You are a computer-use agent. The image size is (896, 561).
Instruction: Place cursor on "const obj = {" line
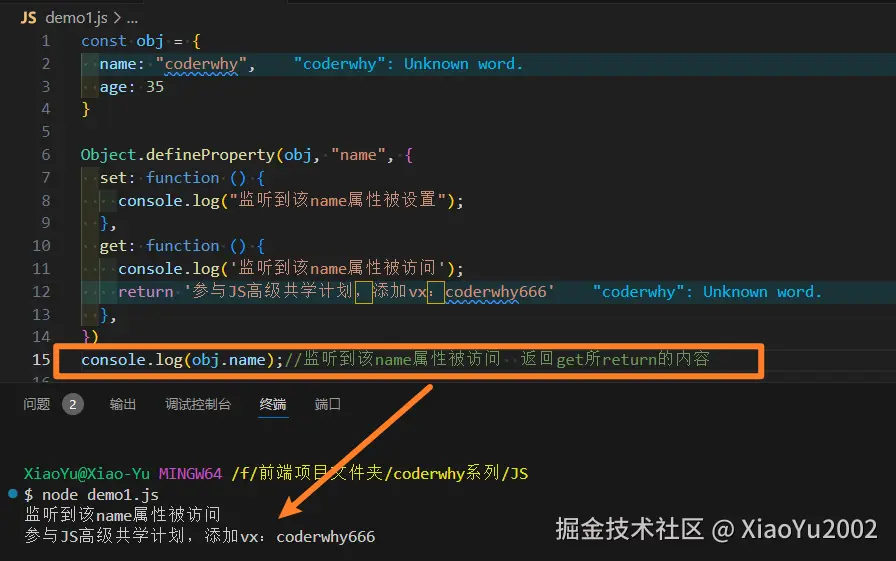pos(141,41)
